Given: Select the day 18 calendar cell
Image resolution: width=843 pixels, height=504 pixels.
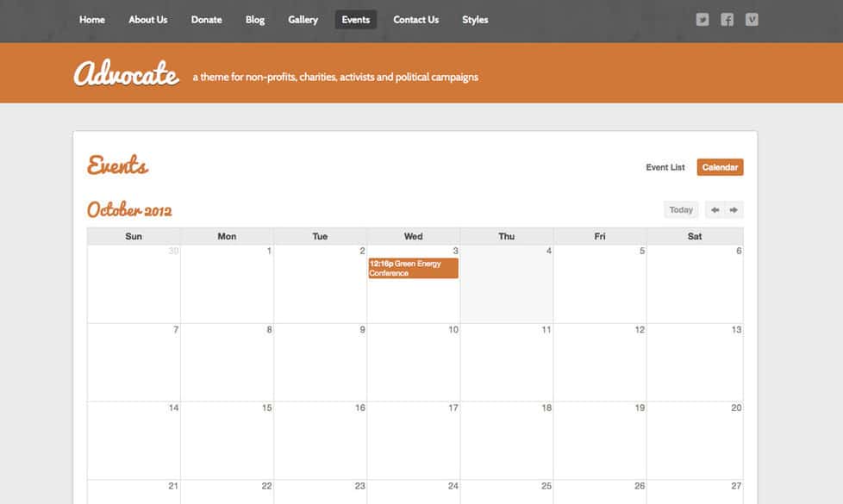Looking at the screenshot, I should (x=507, y=440).
